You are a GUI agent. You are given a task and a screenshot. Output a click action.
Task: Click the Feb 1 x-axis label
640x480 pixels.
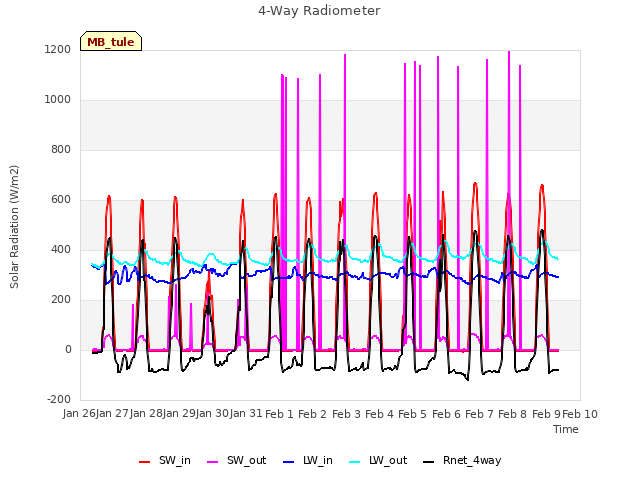(x=280, y=414)
